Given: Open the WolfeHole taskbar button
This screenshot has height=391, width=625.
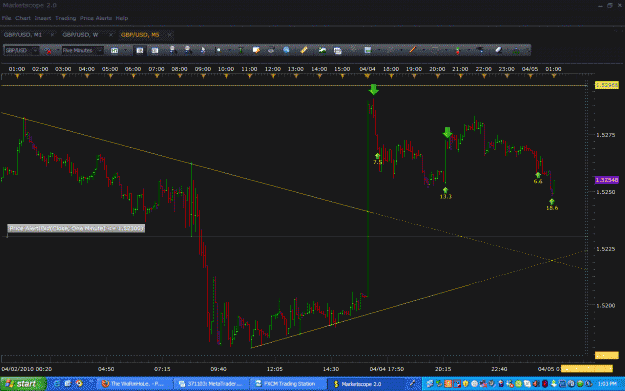Looking at the screenshot, I should coord(135,384).
